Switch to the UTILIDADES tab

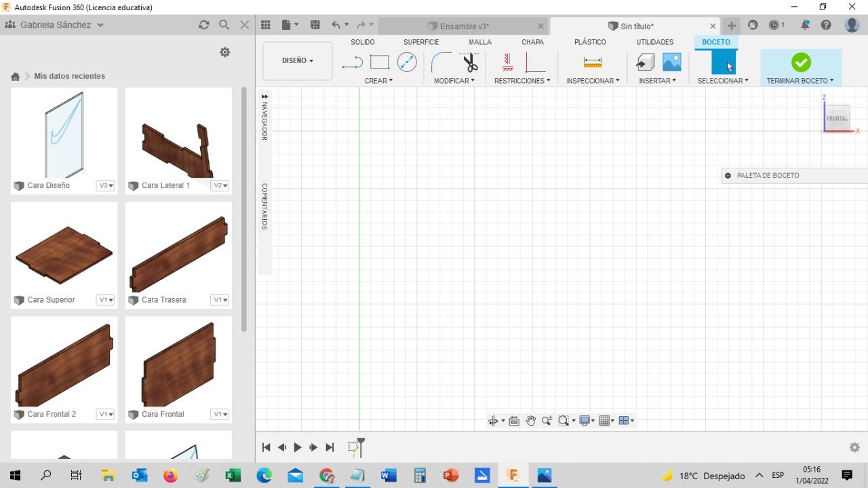pyautogui.click(x=654, y=42)
